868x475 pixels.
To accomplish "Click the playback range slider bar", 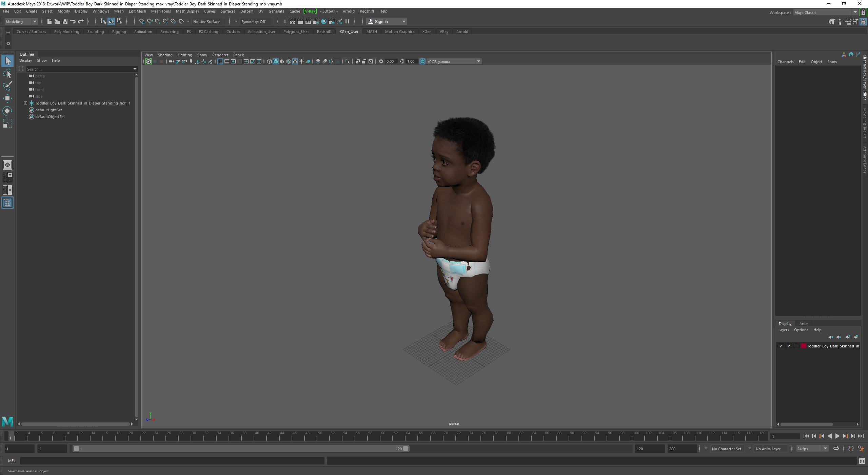I will coord(241,449).
